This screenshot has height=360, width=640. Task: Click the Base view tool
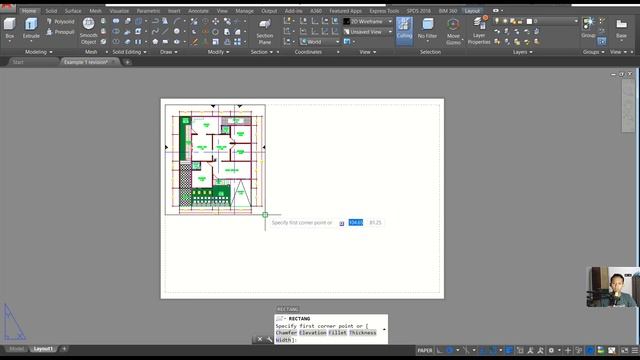[621, 29]
